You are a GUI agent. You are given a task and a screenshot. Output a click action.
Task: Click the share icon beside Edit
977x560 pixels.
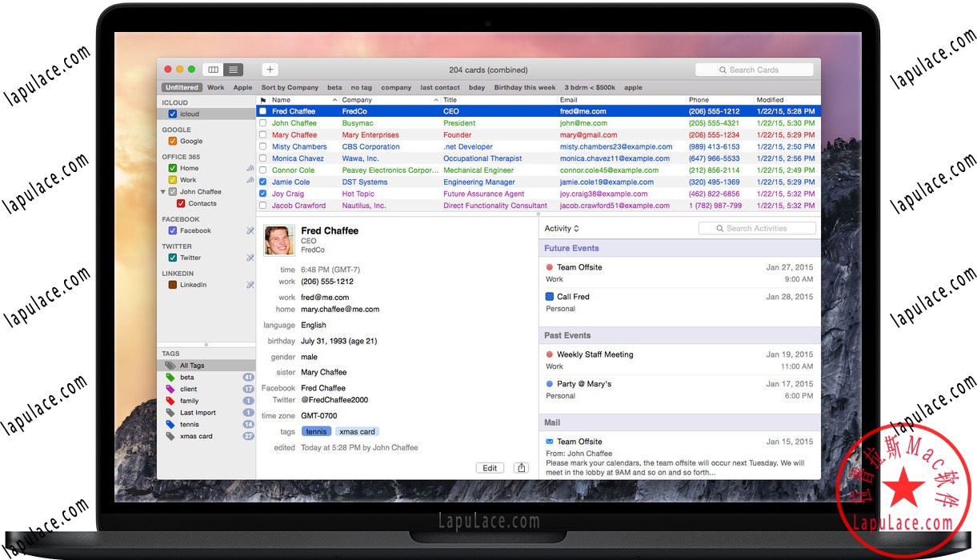tap(521, 468)
